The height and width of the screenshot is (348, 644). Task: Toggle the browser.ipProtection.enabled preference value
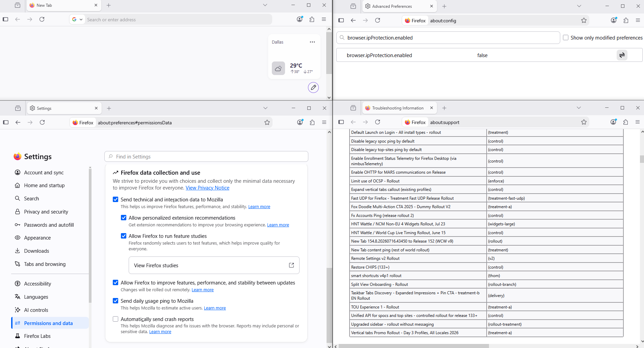[622, 55]
